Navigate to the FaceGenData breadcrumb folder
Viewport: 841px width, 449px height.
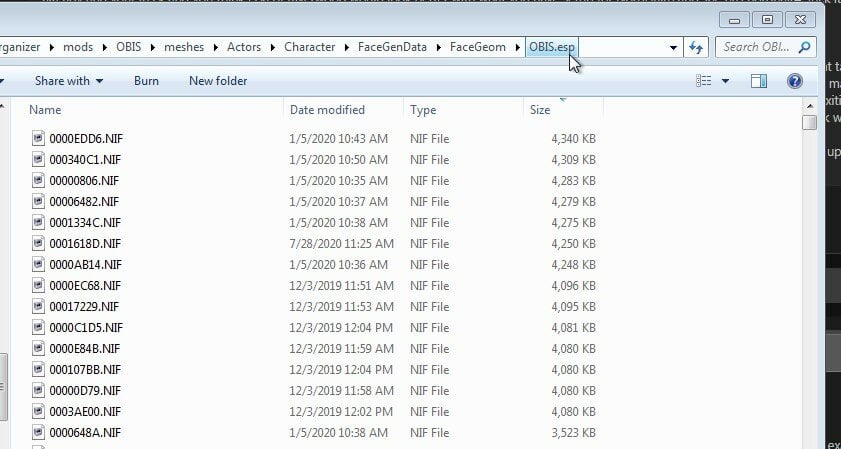click(x=393, y=47)
